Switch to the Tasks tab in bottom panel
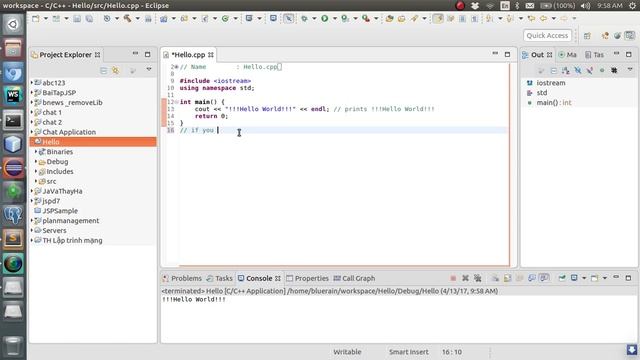Viewport: 640px width, 360px height. tap(219, 278)
